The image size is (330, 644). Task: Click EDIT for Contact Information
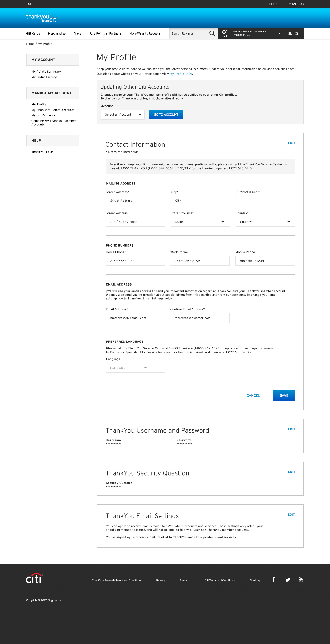(x=291, y=143)
